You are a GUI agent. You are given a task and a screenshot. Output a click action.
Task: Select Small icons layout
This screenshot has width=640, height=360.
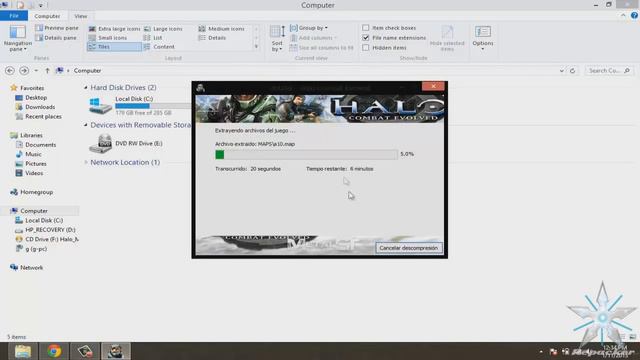pyautogui.click(x=108, y=38)
